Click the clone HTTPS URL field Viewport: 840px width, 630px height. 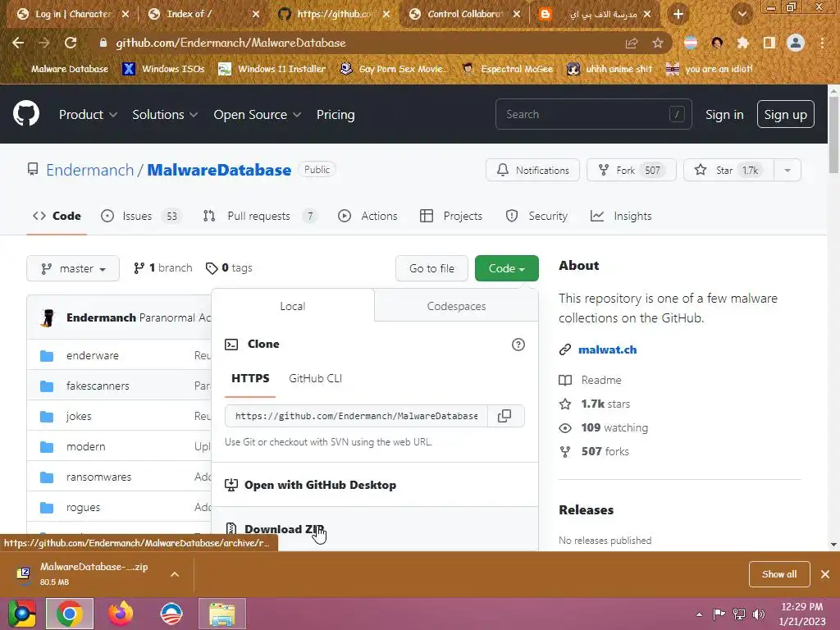click(356, 416)
